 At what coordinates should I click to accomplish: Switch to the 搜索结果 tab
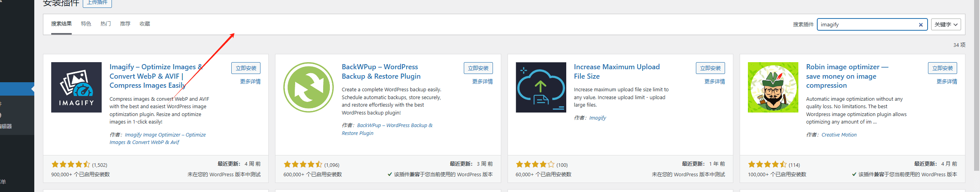[61, 24]
